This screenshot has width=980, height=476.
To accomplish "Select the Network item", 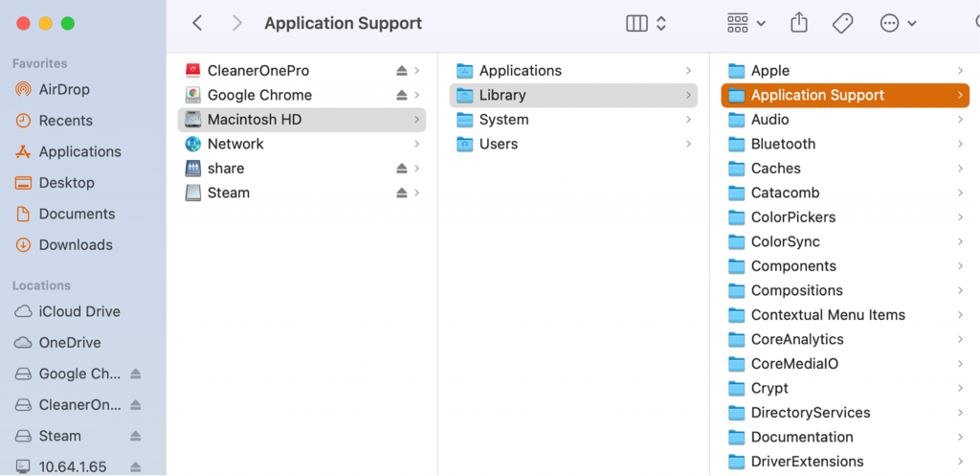I will [x=234, y=145].
